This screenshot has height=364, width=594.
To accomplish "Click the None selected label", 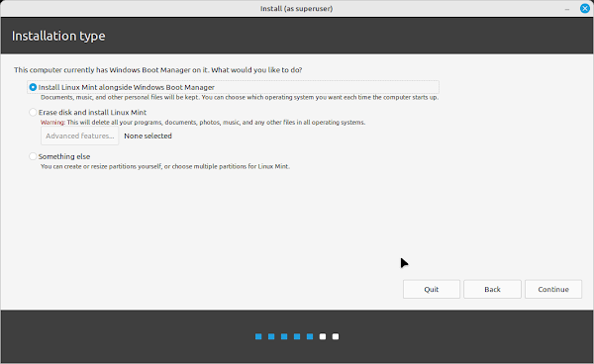I will tap(148, 136).
